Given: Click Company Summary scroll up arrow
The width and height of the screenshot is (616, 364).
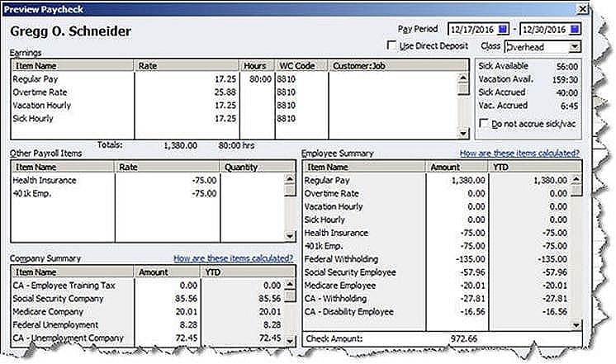Looking at the screenshot, I should click(290, 284).
